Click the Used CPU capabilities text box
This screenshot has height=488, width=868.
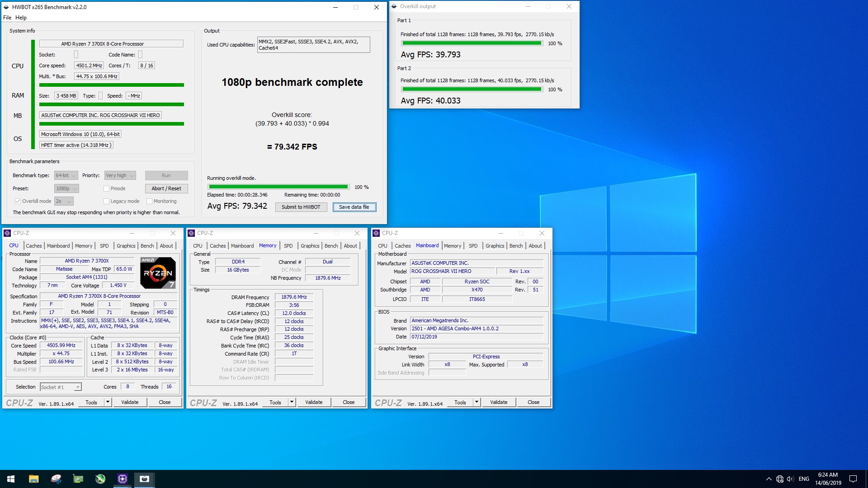(x=313, y=45)
